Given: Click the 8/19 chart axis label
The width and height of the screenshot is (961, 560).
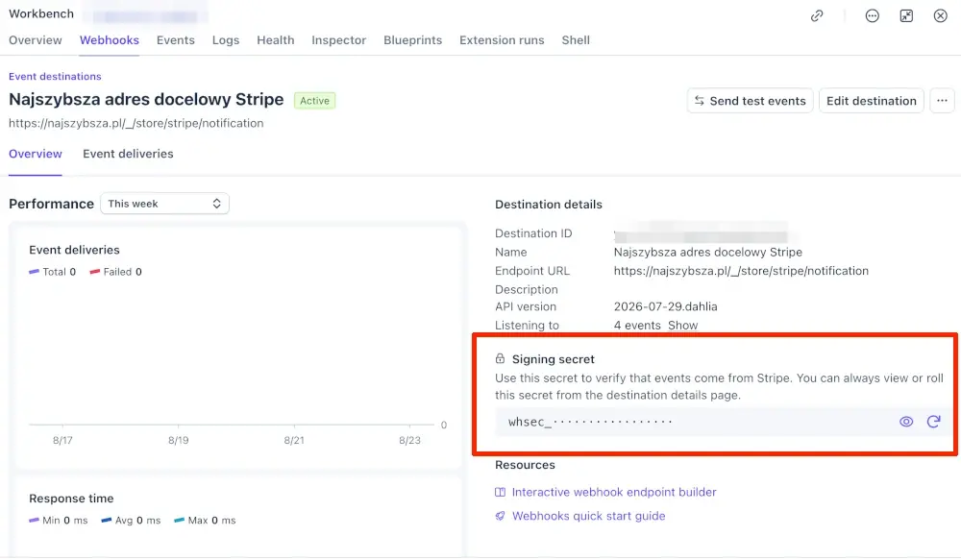Looking at the screenshot, I should coord(179,440).
